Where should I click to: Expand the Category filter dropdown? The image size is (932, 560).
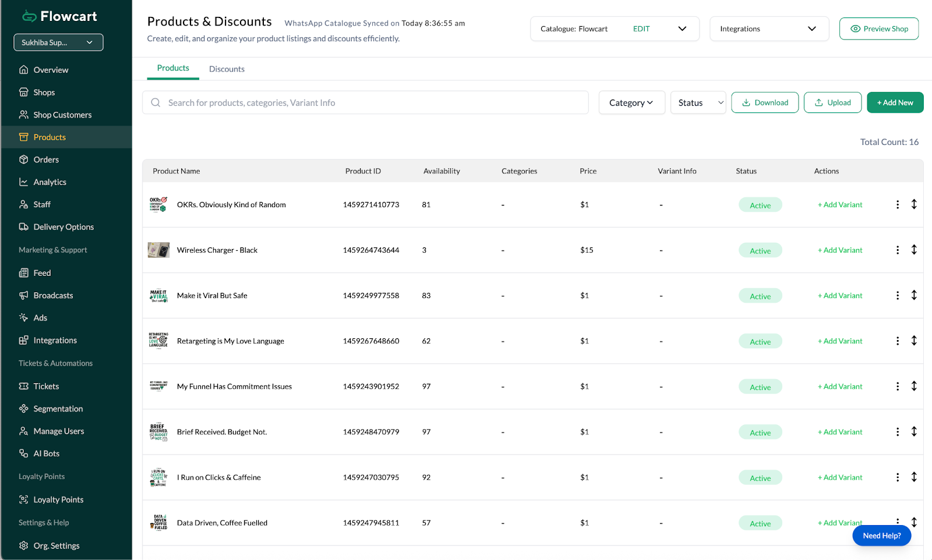coord(631,103)
